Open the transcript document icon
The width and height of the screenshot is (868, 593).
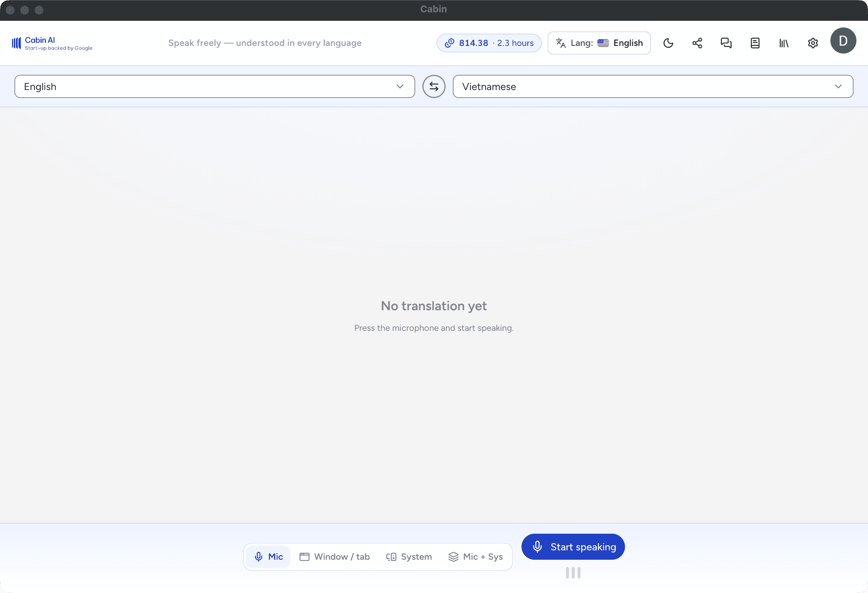click(x=755, y=43)
